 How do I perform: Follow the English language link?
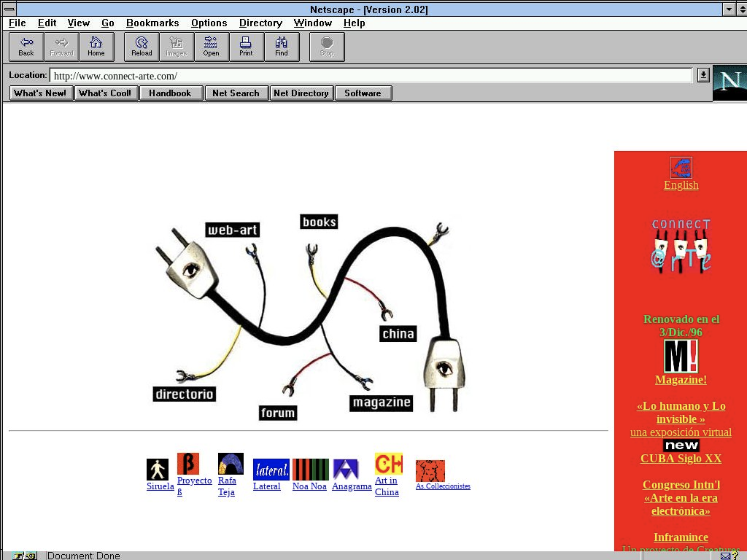pyautogui.click(x=681, y=185)
